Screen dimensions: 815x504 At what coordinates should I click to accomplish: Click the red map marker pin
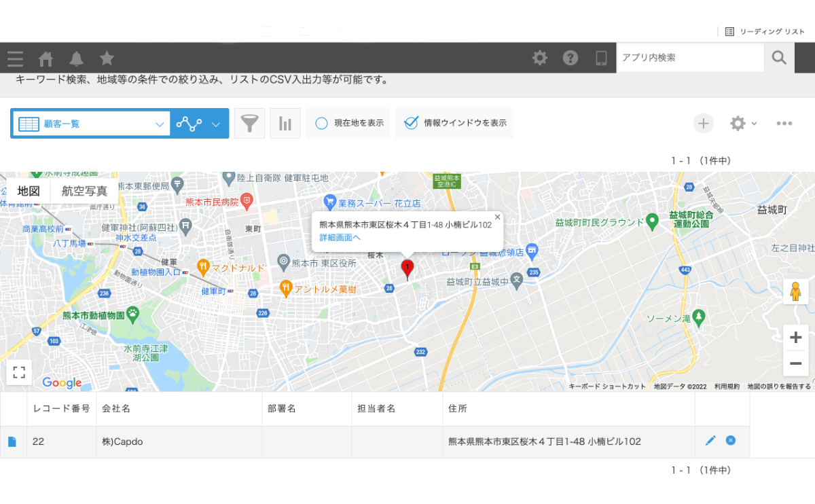pos(407,269)
